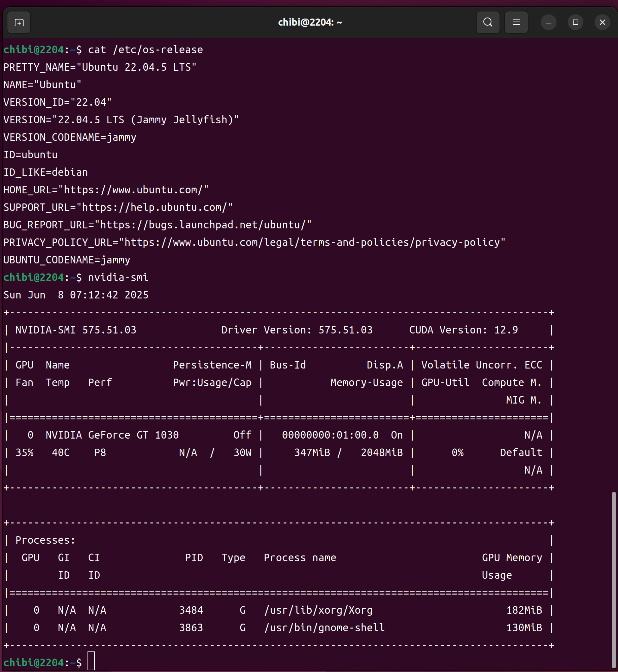Click the nvidia-smi command text
The width and height of the screenshot is (618, 672).
click(x=118, y=278)
